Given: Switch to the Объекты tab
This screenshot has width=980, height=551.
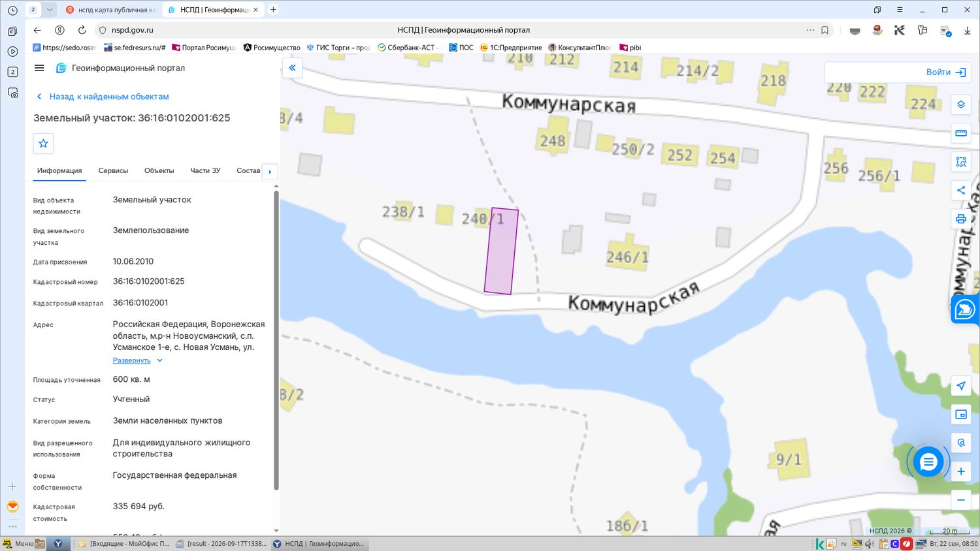Looking at the screenshot, I should [x=159, y=171].
